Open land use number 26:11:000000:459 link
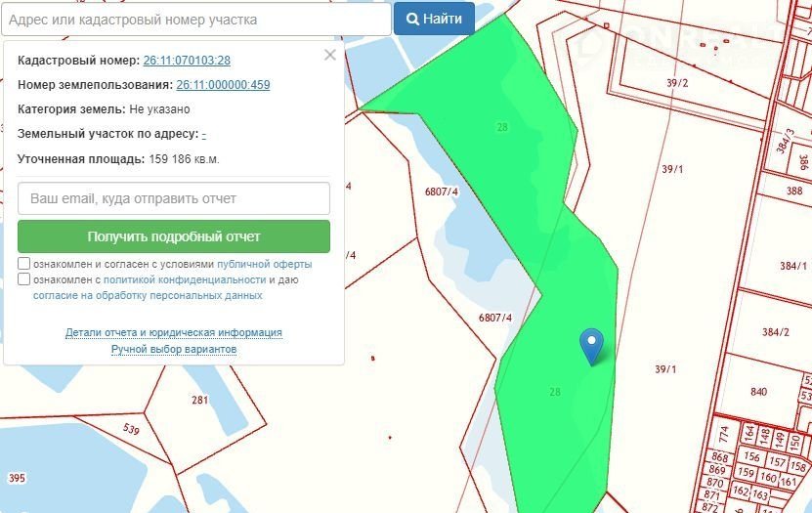 pyautogui.click(x=224, y=85)
